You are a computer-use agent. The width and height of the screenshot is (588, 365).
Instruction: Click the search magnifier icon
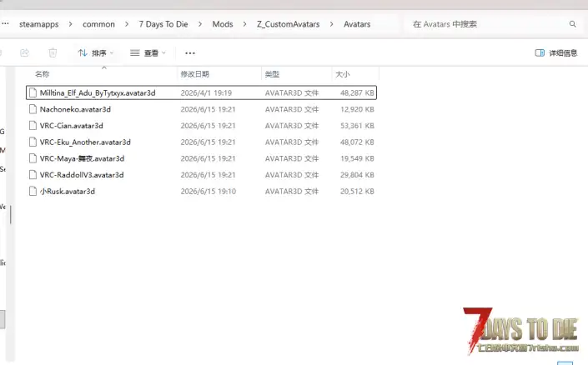pyautogui.click(x=572, y=24)
